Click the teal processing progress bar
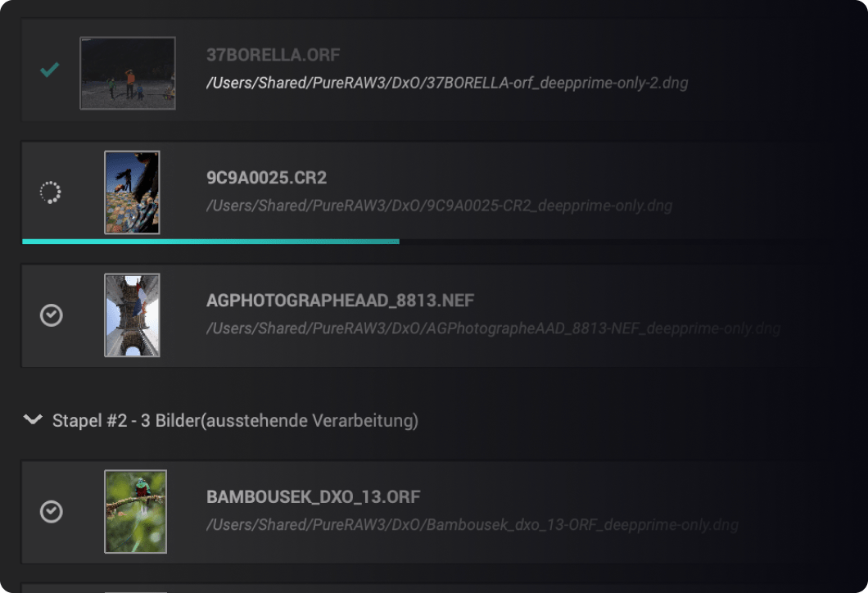The height and width of the screenshot is (593, 868). point(210,242)
